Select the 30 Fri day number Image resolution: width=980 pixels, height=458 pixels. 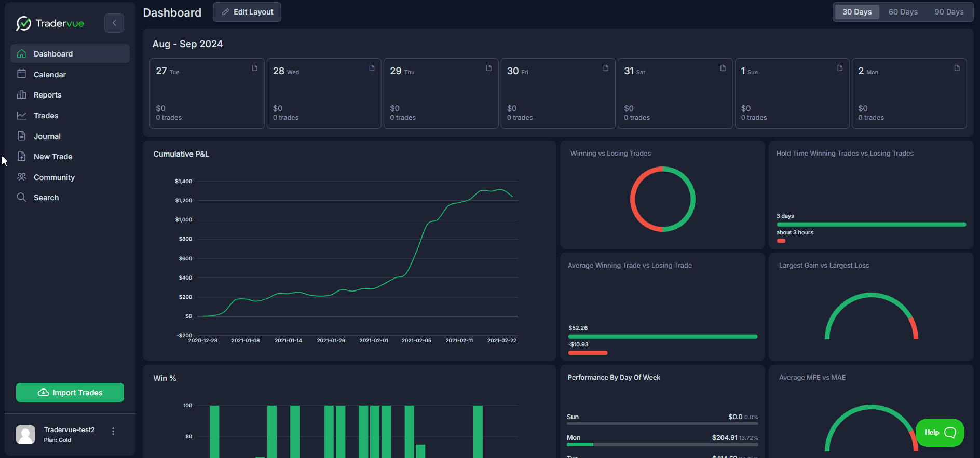513,71
